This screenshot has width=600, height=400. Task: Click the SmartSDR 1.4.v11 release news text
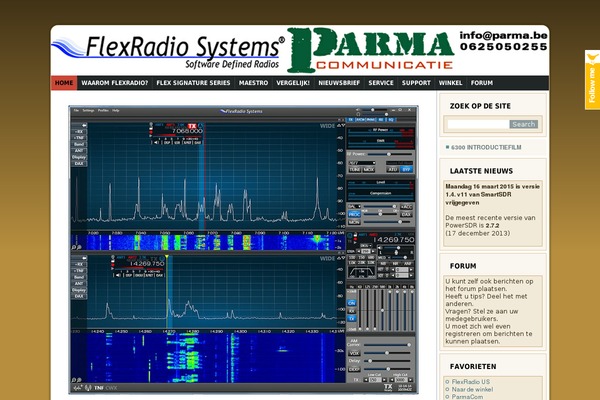pos(492,194)
